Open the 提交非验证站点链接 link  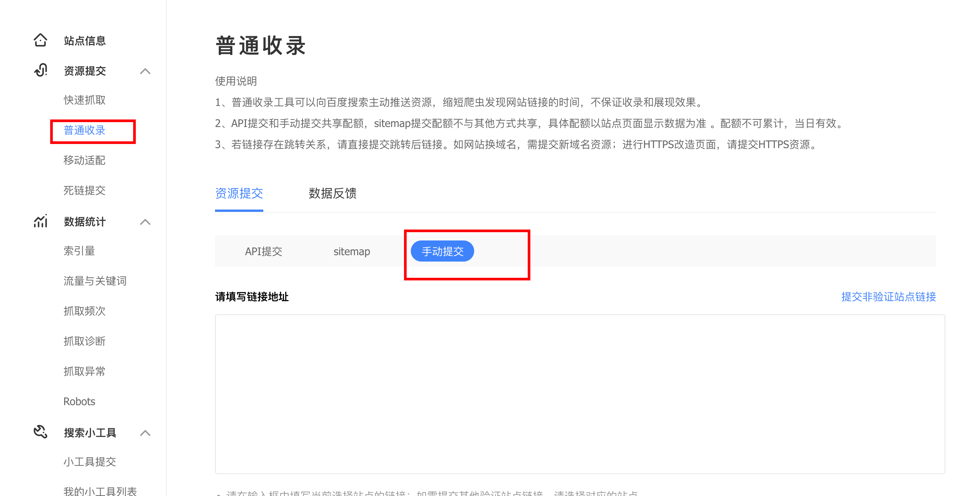coord(888,297)
